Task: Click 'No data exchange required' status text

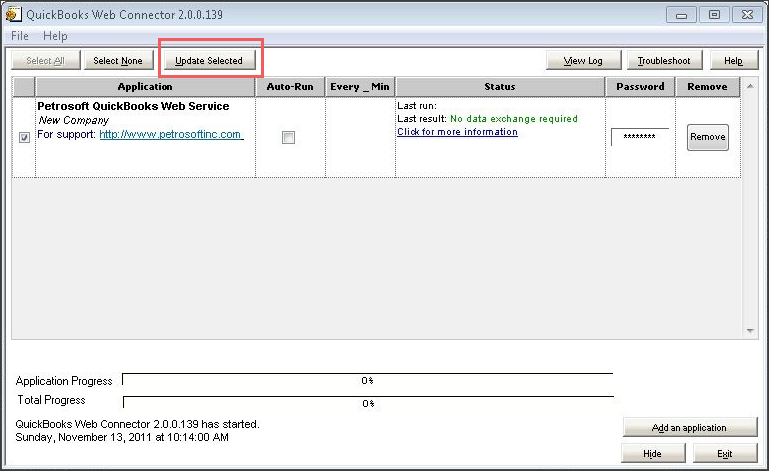Action: coord(513,119)
